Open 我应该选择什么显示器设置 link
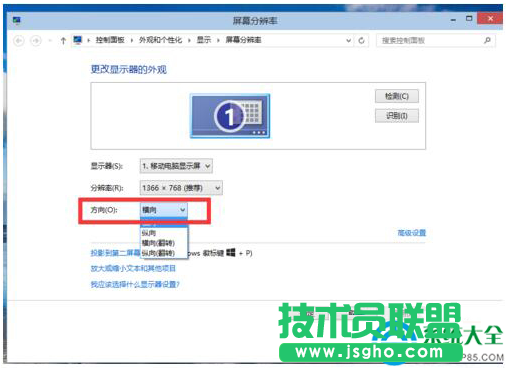The height and width of the screenshot is (368, 506). tap(135, 284)
